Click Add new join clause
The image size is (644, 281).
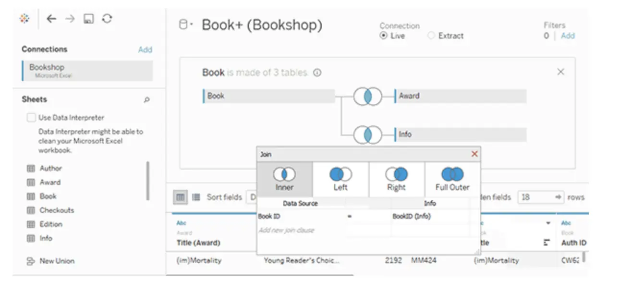pos(286,231)
